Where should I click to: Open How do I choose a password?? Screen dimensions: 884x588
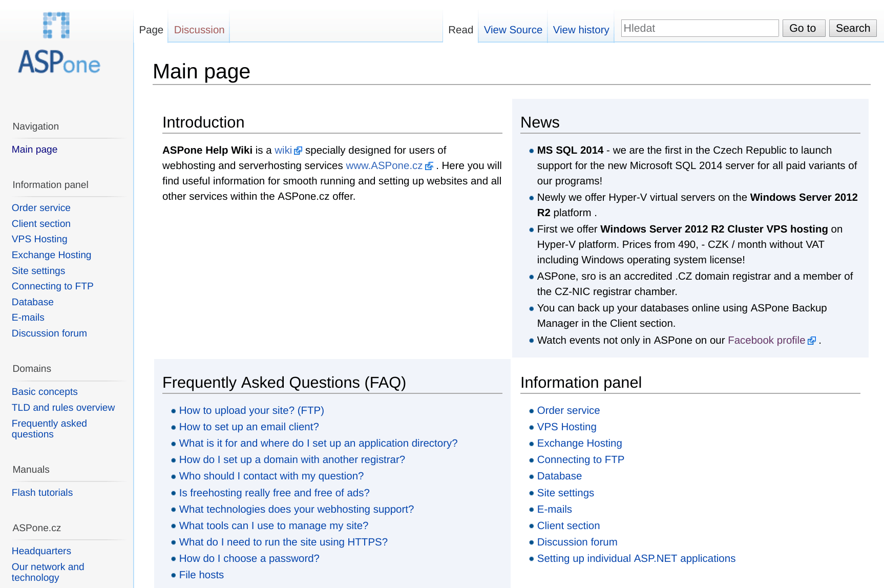[249, 559]
